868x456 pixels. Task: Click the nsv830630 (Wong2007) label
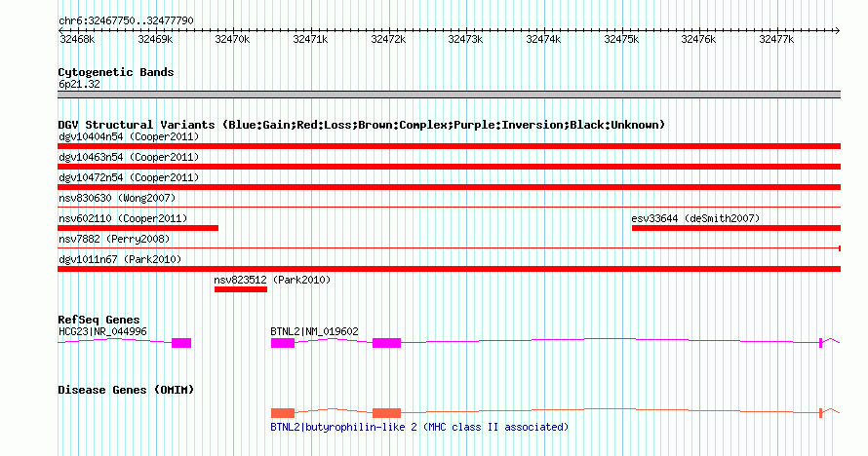click(117, 198)
